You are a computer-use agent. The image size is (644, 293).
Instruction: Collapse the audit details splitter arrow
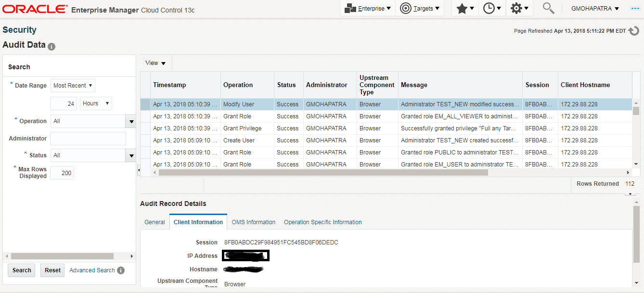(630, 194)
